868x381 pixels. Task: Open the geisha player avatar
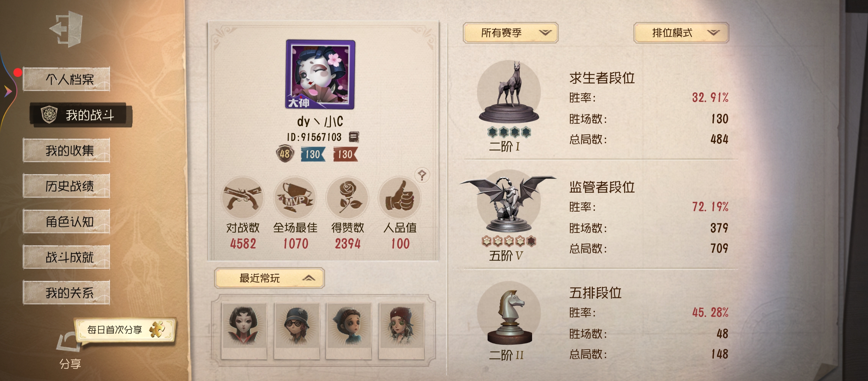coord(320,74)
